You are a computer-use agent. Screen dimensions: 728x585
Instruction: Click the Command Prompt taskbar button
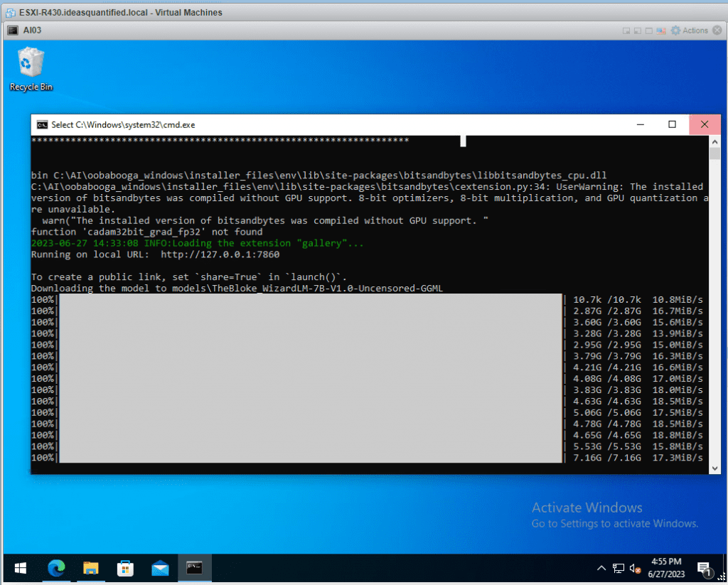coord(194,567)
